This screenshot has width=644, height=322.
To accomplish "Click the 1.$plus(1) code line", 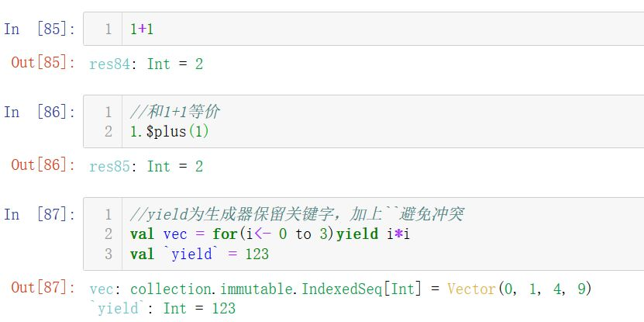I will pos(170,131).
